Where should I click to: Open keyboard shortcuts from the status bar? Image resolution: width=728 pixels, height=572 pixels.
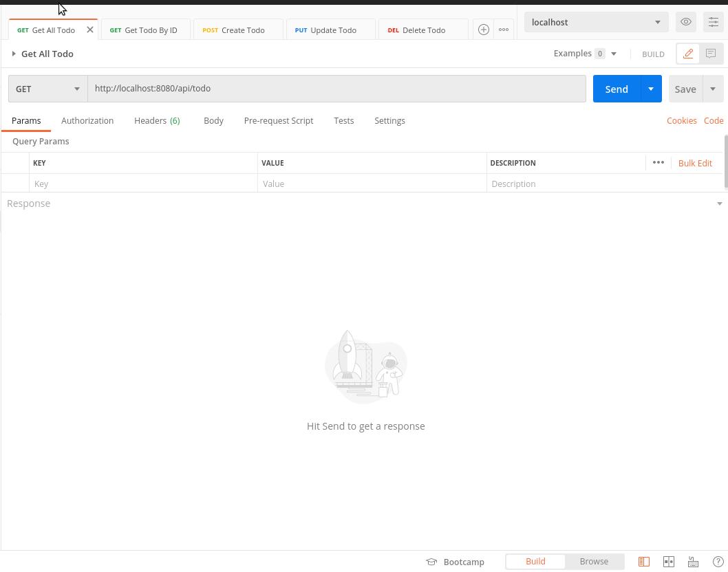coord(693,562)
